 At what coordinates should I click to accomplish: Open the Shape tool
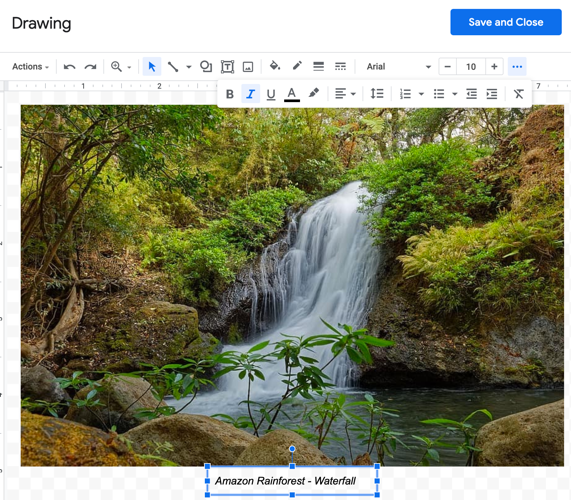(206, 67)
